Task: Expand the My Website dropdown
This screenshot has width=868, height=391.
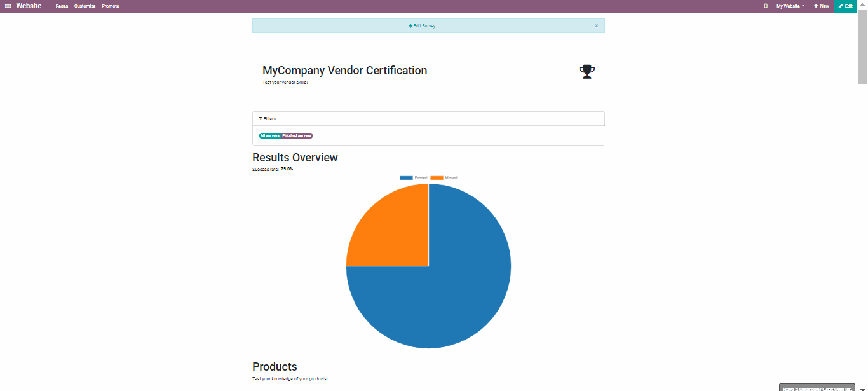Action: point(790,6)
